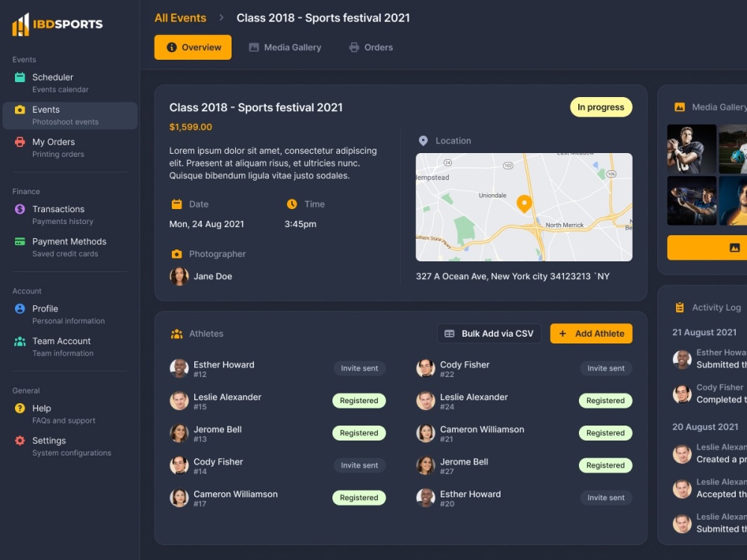Screen dimensions: 747x560
Task: Click Jane Doe photographer avatar
Action: point(179,276)
